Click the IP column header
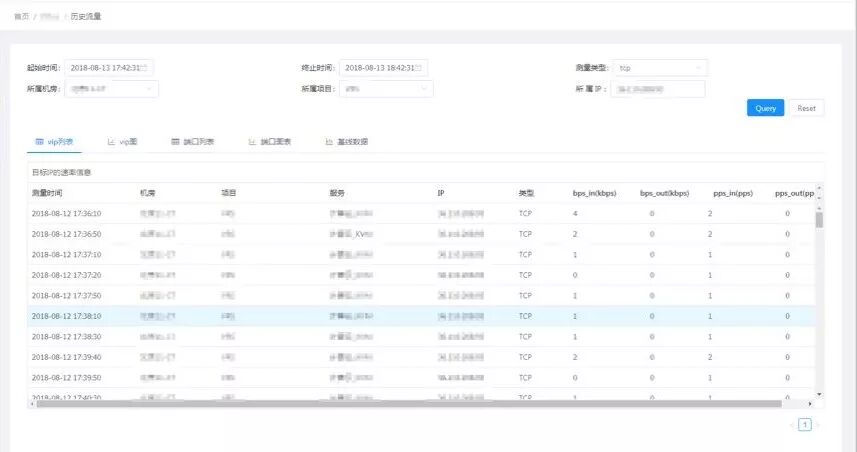857x452 pixels. coord(441,193)
